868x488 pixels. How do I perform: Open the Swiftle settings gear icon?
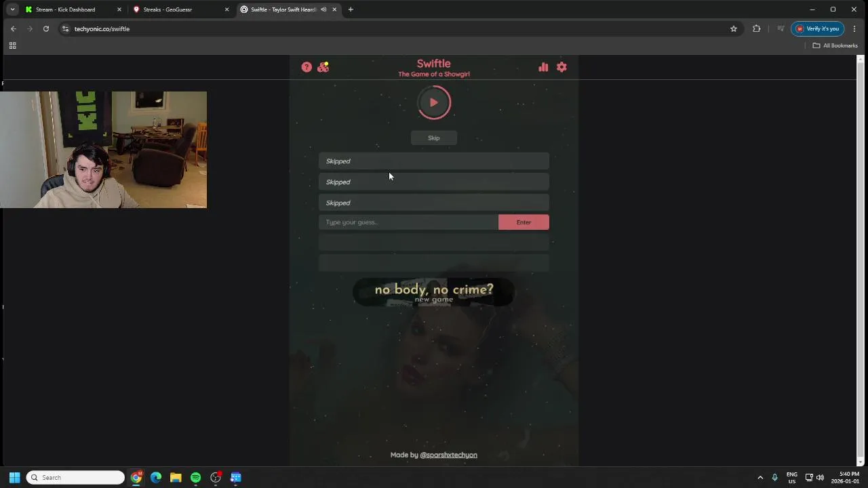pos(561,67)
